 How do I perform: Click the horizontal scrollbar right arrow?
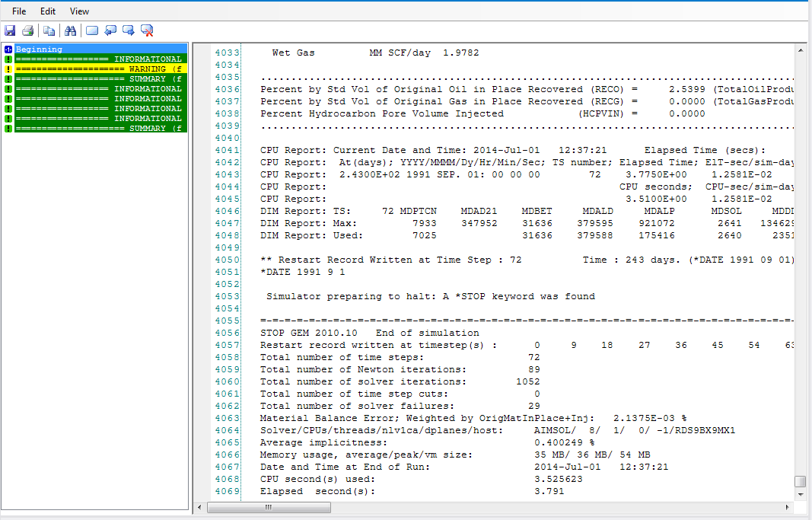788,507
